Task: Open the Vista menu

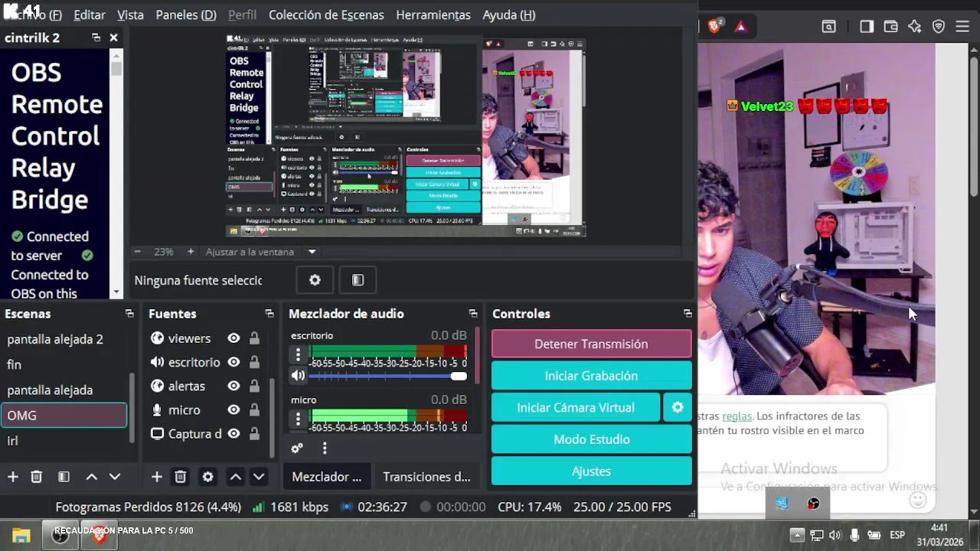Action: (x=130, y=15)
